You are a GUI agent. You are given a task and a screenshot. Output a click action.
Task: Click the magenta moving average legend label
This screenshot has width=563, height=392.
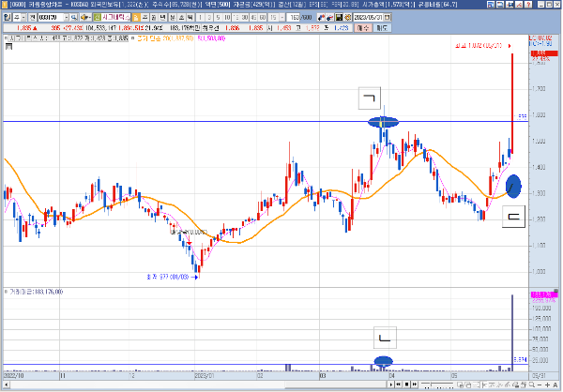coord(211,38)
